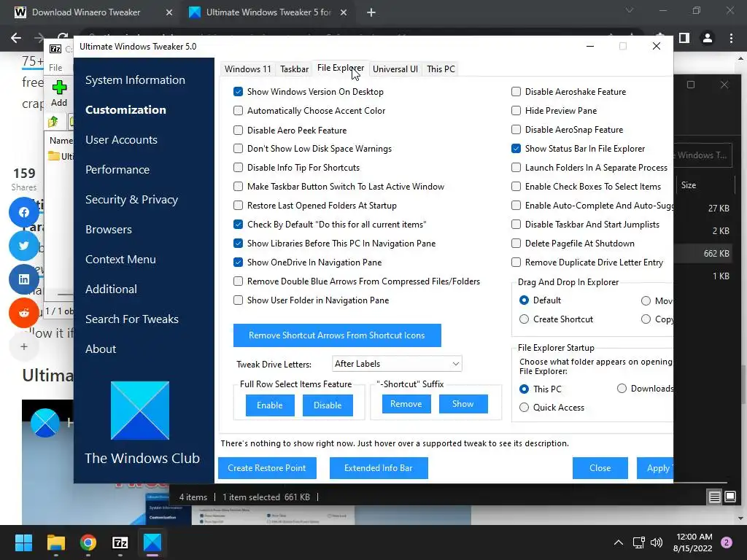Open the network tray icon
The width and height of the screenshot is (747, 560).
[638, 542]
